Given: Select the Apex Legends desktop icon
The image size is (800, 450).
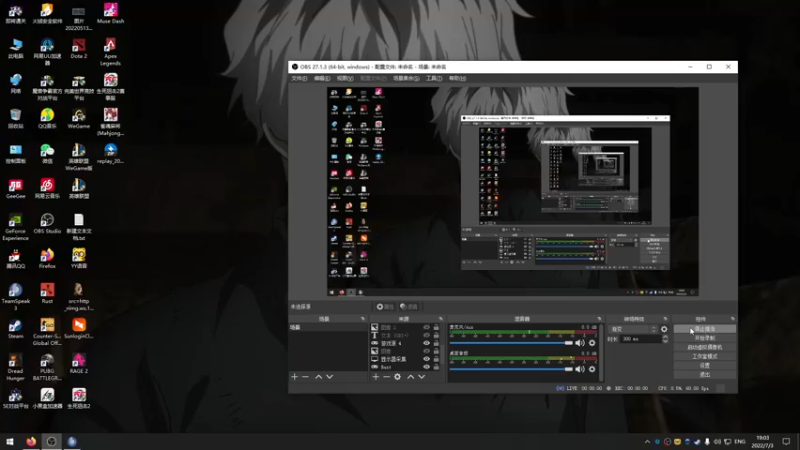Looking at the screenshot, I should pos(110,52).
